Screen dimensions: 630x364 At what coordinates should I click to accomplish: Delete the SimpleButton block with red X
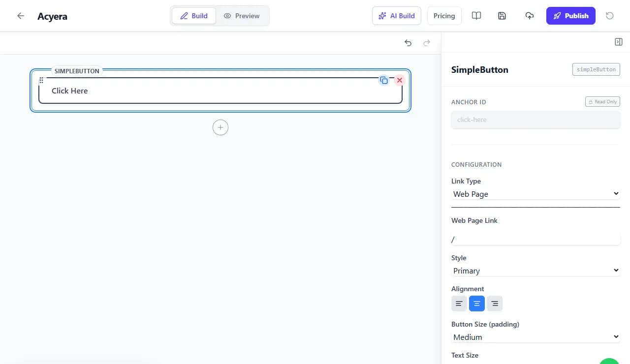(x=400, y=80)
